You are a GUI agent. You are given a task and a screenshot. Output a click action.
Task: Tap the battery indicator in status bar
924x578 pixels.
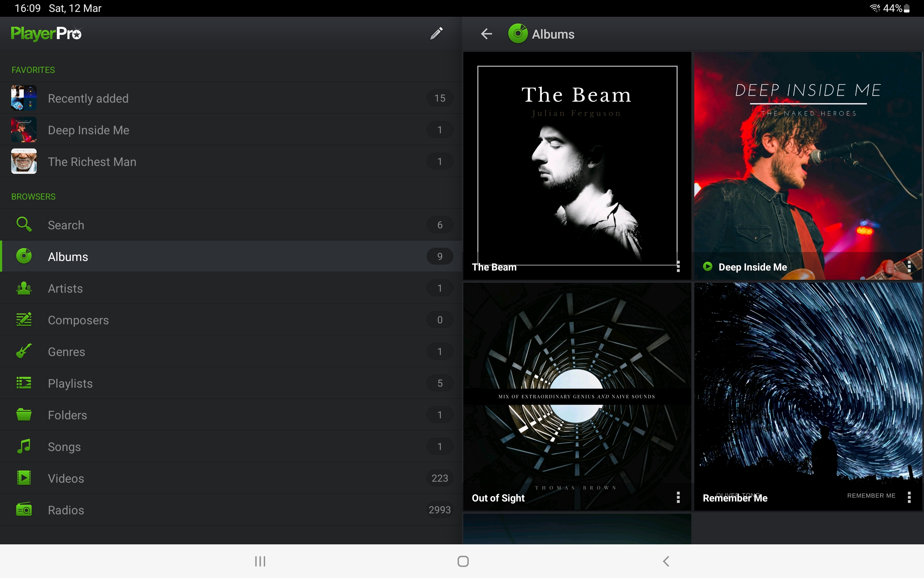click(x=907, y=8)
